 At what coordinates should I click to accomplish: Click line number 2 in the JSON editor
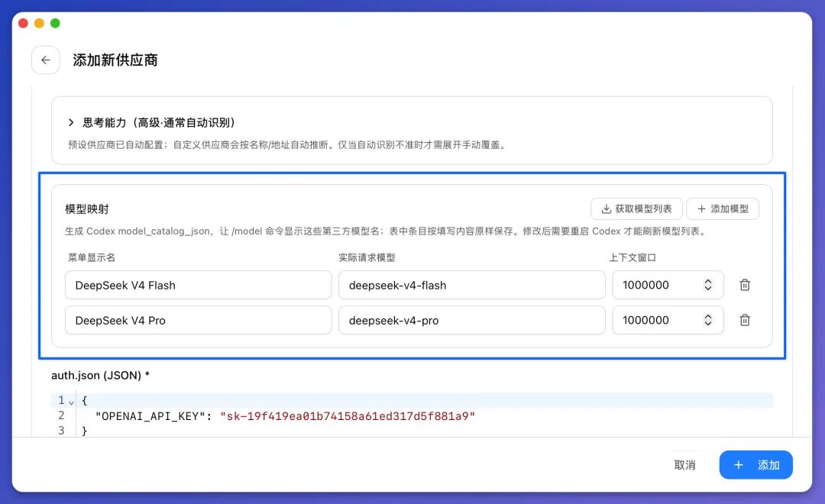click(x=61, y=415)
